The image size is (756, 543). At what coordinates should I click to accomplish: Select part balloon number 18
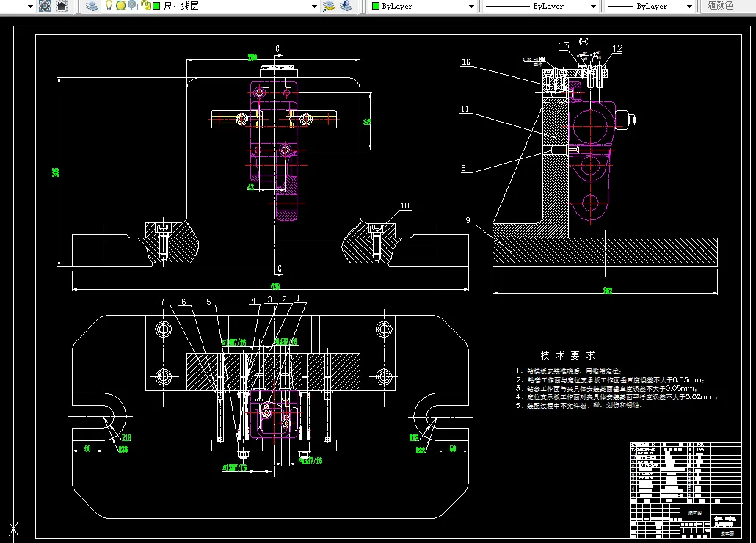pyautogui.click(x=404, y=205)
